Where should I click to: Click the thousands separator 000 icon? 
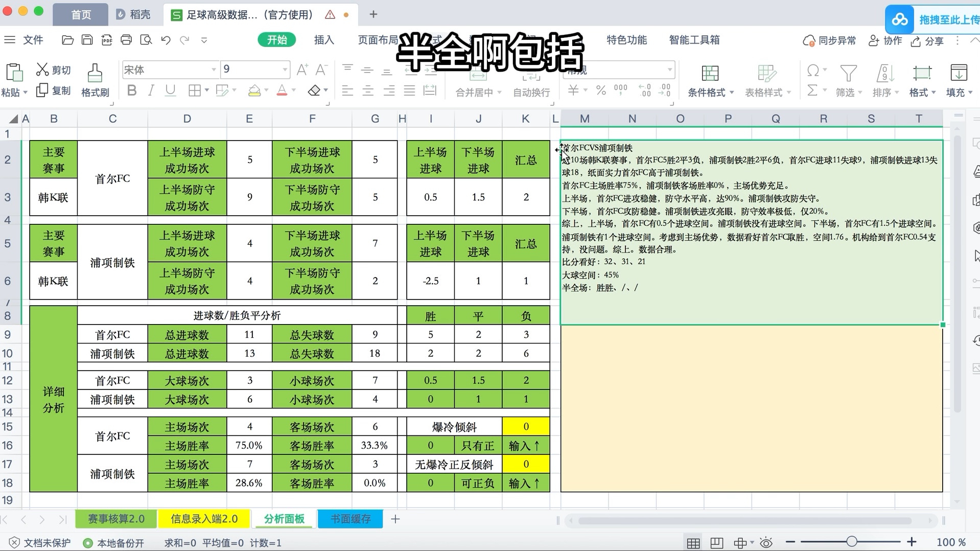(x=620, y=90)
